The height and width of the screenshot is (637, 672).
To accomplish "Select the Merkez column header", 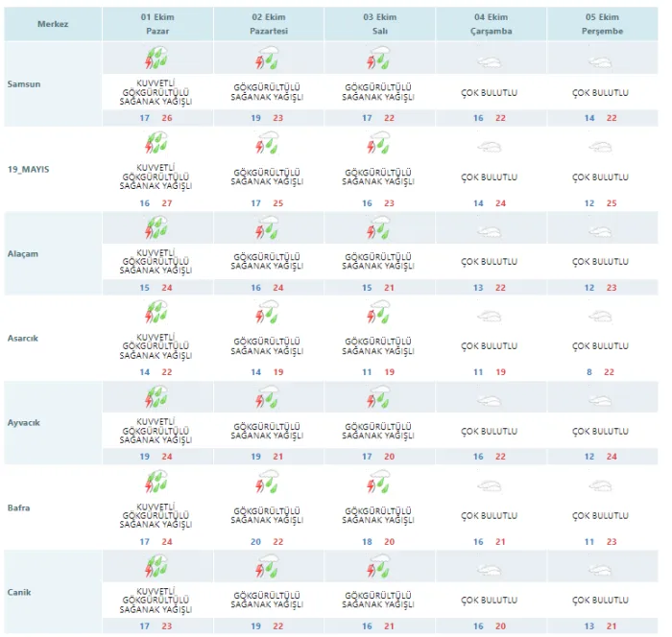I will (x=53, y=24).
